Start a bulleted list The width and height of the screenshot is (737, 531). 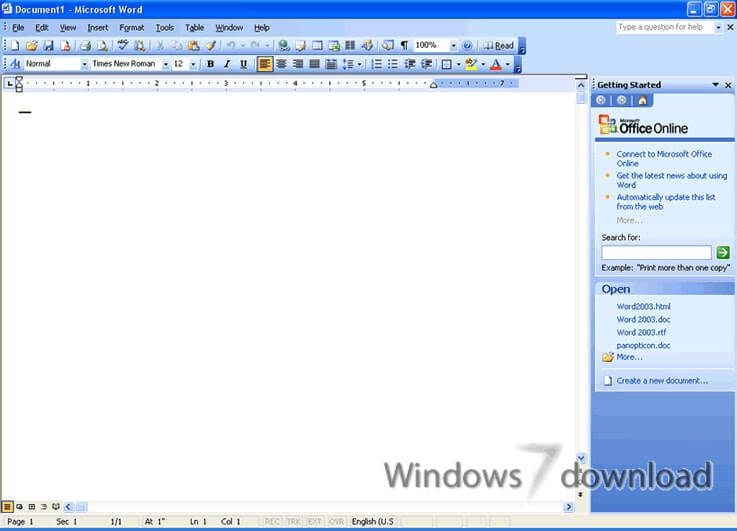[393, 63]
